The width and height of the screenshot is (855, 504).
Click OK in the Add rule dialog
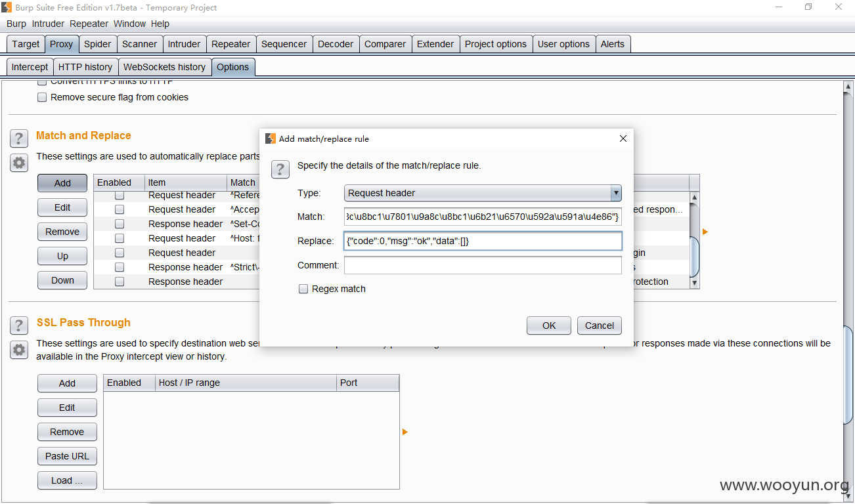tap(549, 325)
